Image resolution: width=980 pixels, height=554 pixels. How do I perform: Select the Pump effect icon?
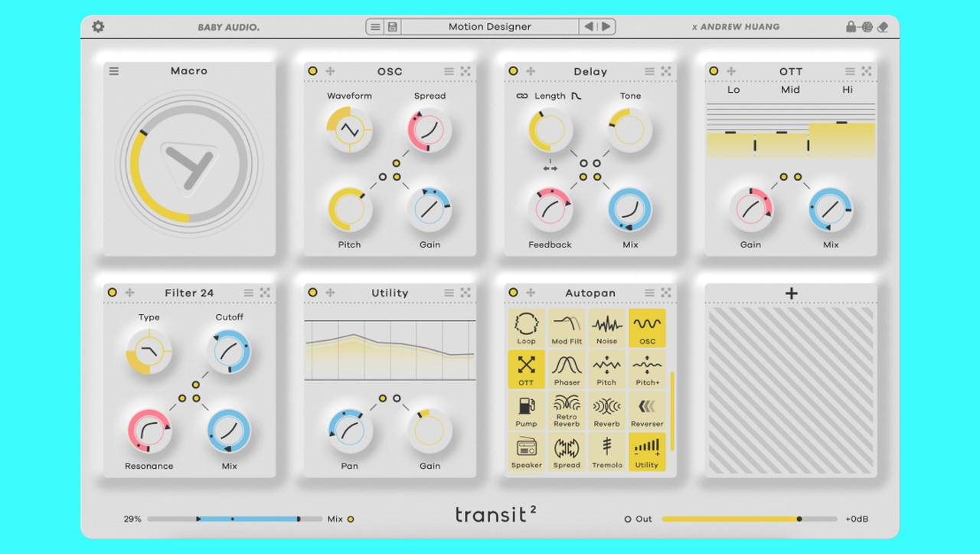pos(526,410)
